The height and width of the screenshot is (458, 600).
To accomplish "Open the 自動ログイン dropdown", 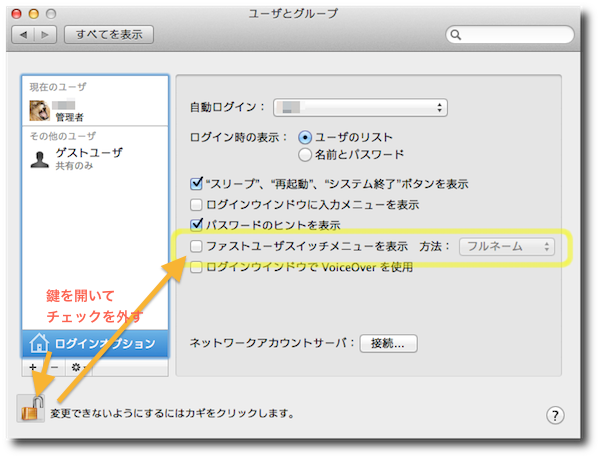I will point(360,107).
